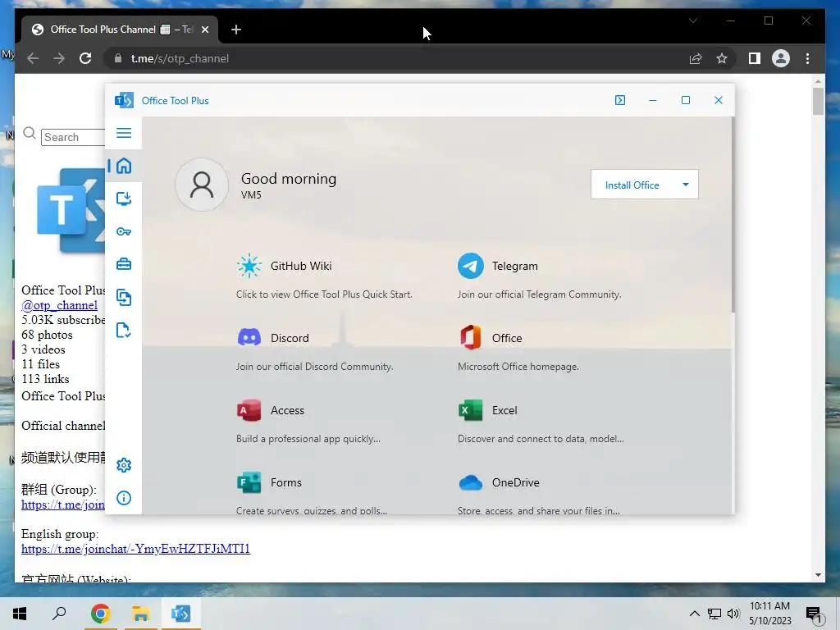
Task: Click the '11 files' text
Action: (41, 364)
